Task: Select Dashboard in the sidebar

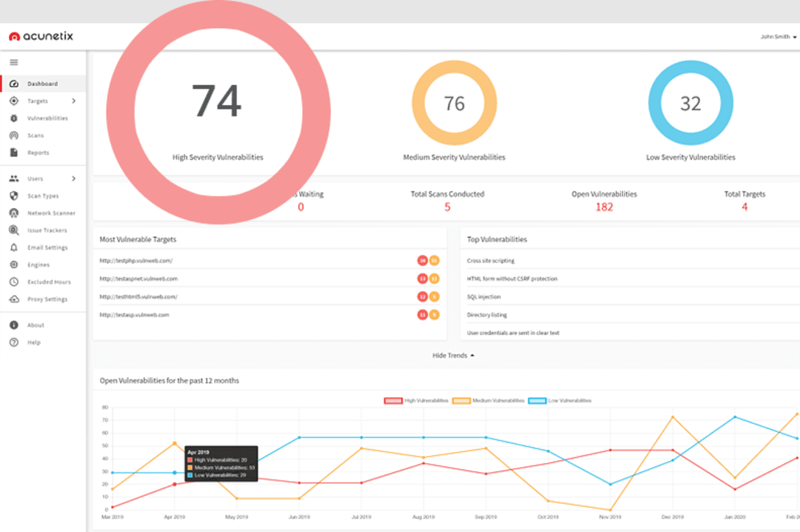Action: [x=42, y=84]
